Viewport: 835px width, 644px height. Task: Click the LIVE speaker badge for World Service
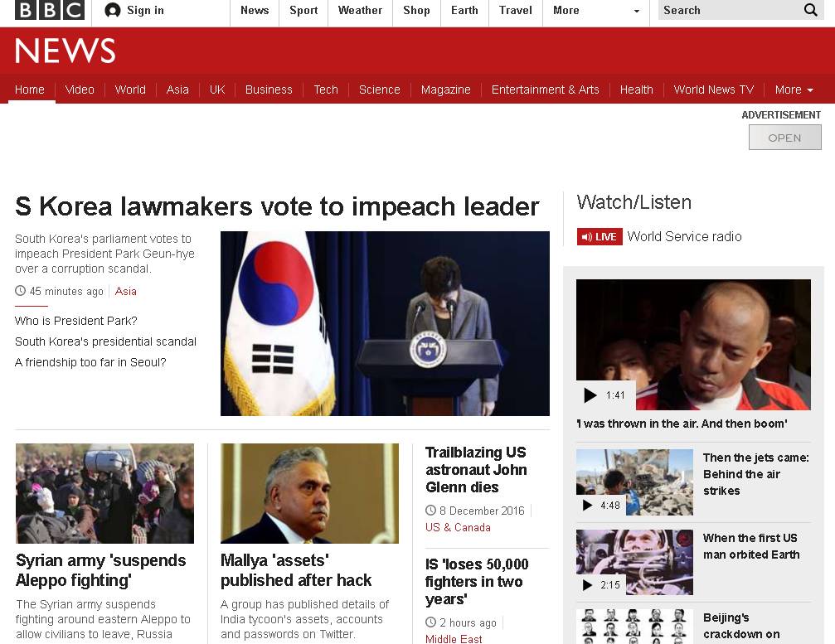pyautogui.click(x=600, y=237)
